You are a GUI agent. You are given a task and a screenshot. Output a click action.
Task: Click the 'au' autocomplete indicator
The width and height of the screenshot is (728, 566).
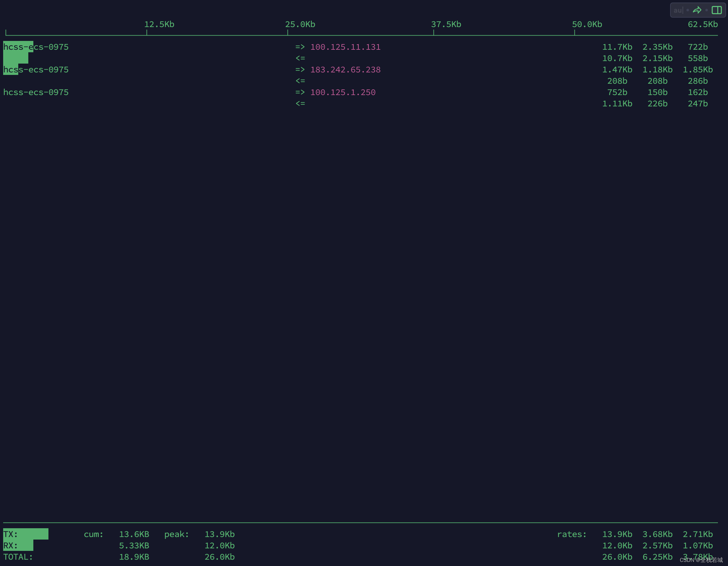click(x=678, y=10)
